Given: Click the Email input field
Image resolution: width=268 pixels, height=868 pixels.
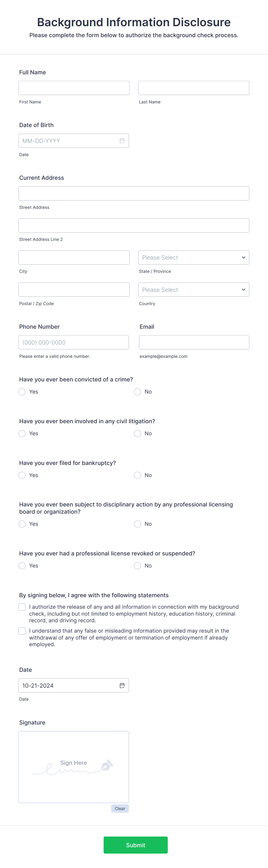Looking at the screenshot, I should pyautogui.click(x=194, y=342).
